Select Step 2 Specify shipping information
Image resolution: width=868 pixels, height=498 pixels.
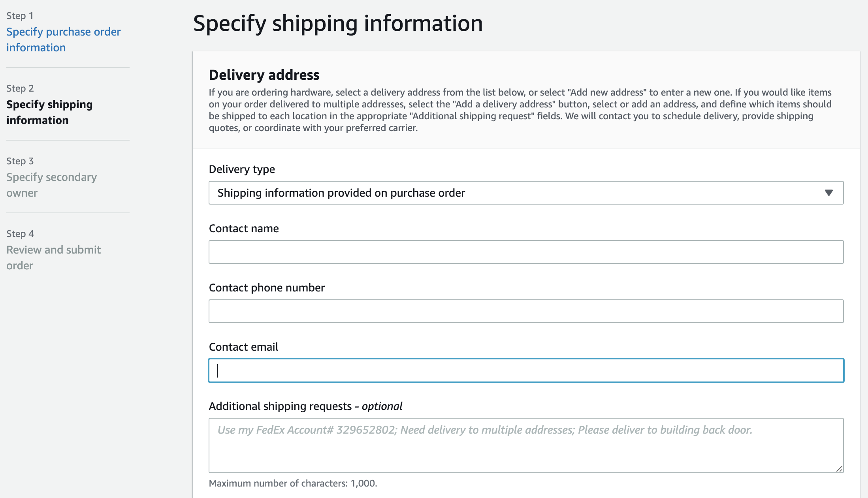49,112
